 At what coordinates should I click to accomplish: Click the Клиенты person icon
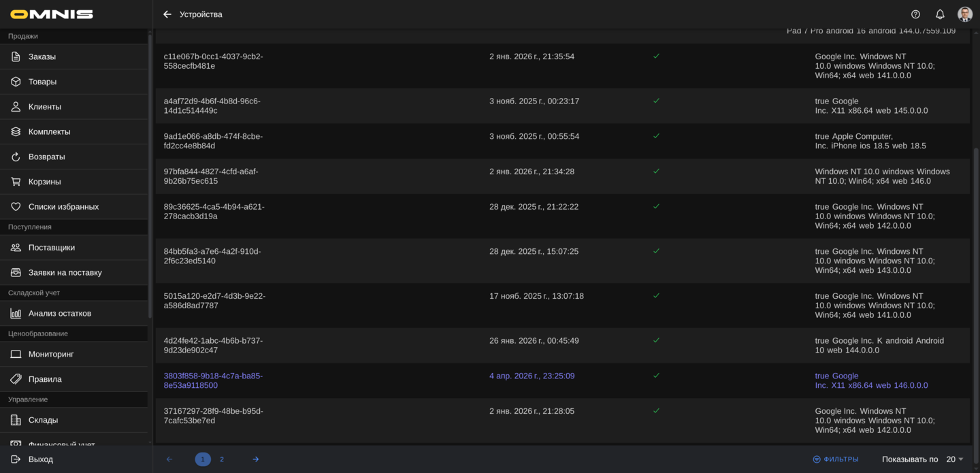tap(16, 107)
